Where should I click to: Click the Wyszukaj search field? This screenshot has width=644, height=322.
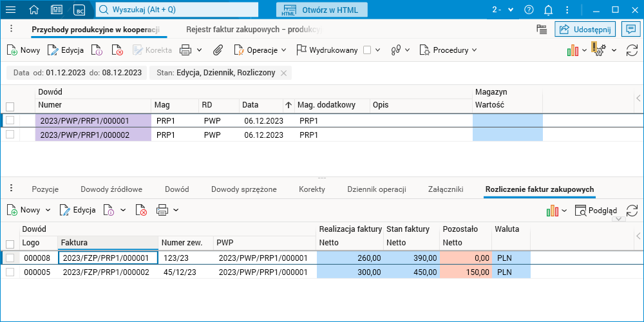click(177, 10)
